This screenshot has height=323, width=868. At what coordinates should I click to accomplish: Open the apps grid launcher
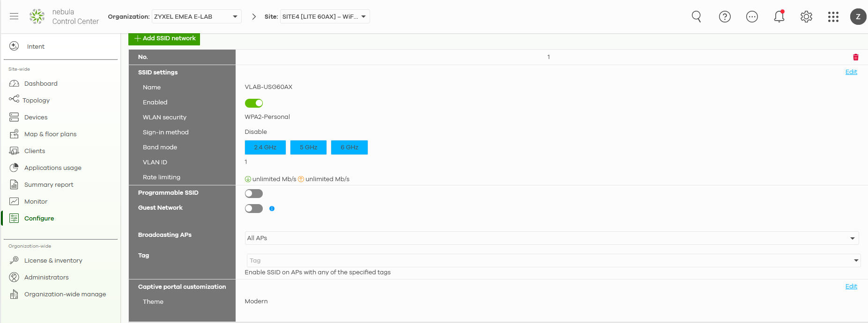pos(833,17)
